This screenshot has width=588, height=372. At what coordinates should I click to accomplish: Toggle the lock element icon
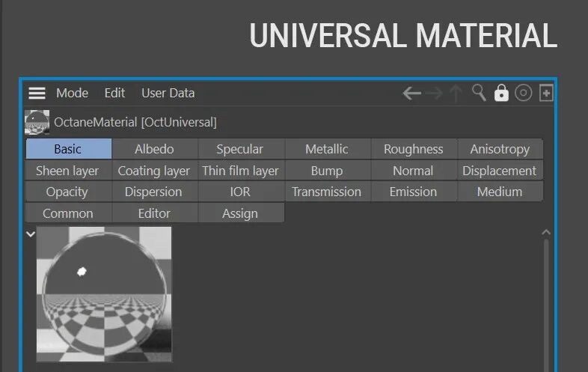pyautogui.click(x=501, y=93)
